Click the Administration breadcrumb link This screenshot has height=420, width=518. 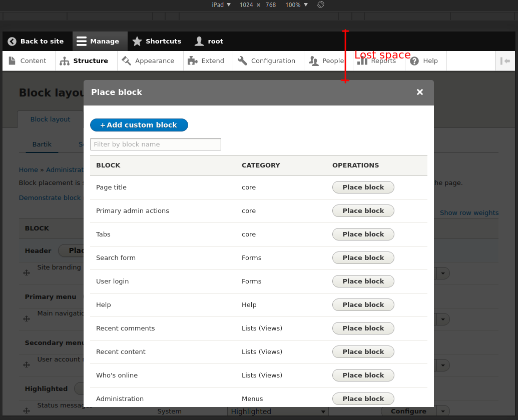click(x=65, y=169)
